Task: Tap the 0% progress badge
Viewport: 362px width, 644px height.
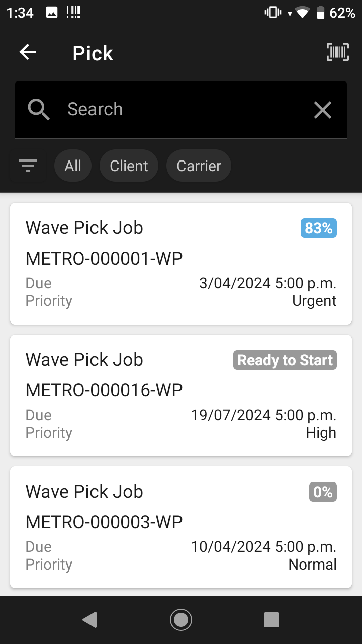Action: click(323, 492)
